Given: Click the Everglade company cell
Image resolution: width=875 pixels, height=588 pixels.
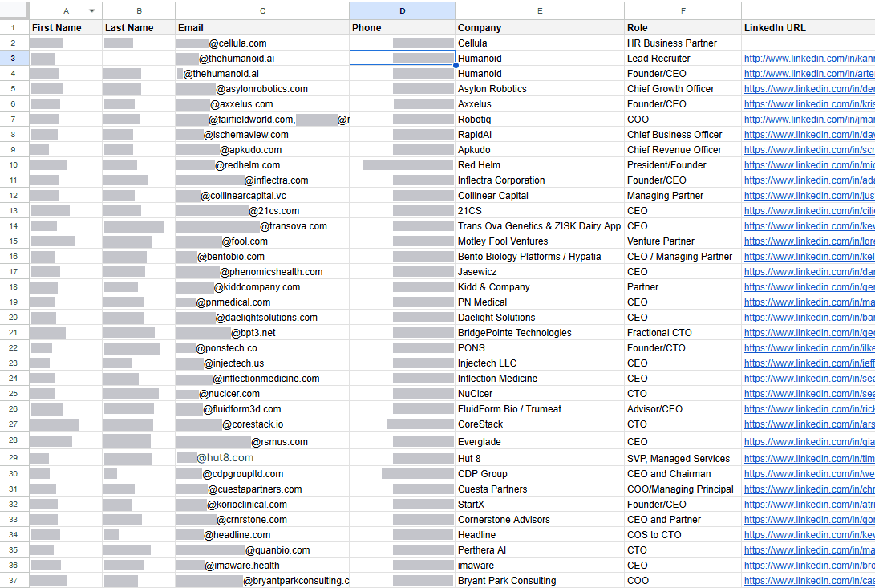Looking at the screenshot, I should 540,441.
